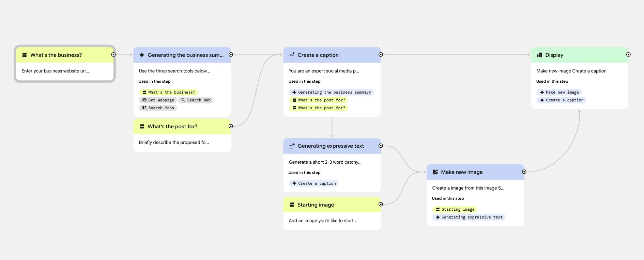Click the Search Maps tool chip
The height and width of the screenshot is (260, 644).
pos(158,108)
